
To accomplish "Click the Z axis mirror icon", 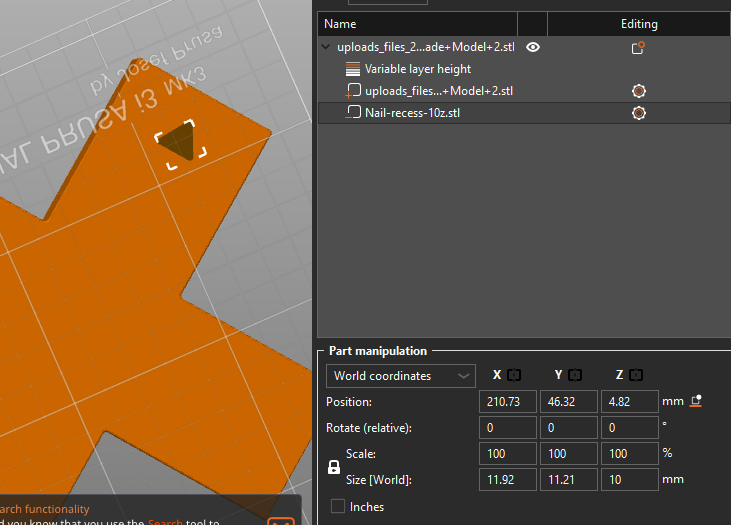I will 636,375.
